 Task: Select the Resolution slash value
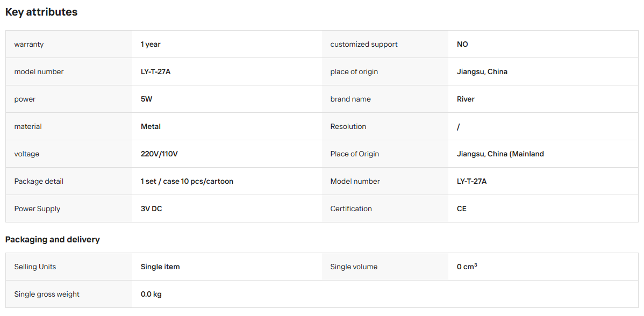459,127
